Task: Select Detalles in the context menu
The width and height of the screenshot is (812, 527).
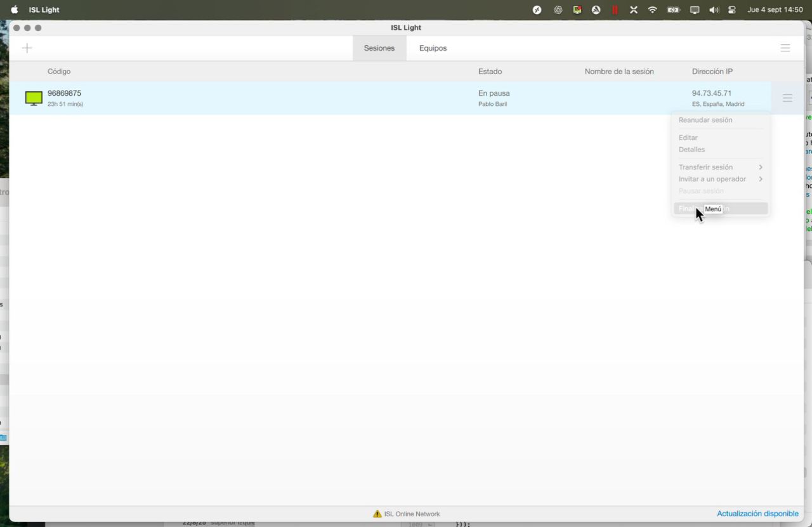Action: tap(691, 150)
